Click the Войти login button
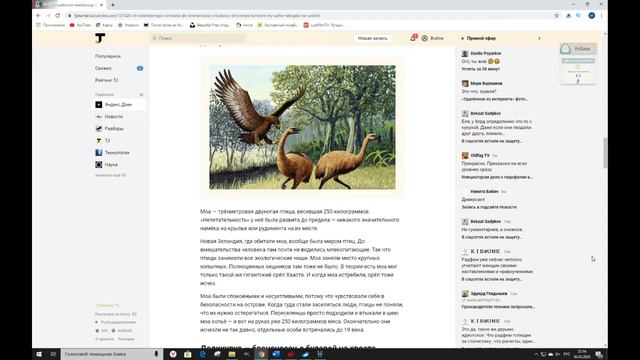The width and height of the screenshot is (640, 360). tap(433, 38)
